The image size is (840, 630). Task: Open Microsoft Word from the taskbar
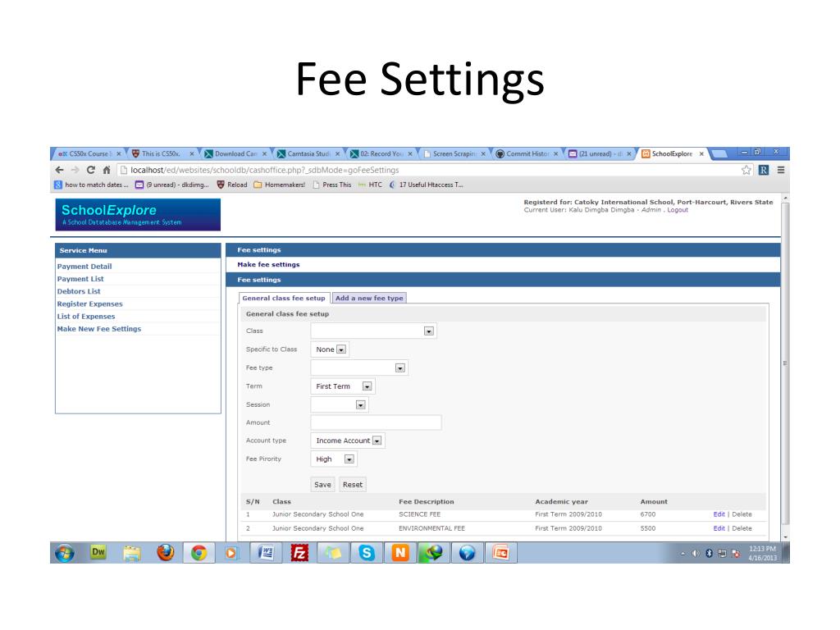(266, 552)
